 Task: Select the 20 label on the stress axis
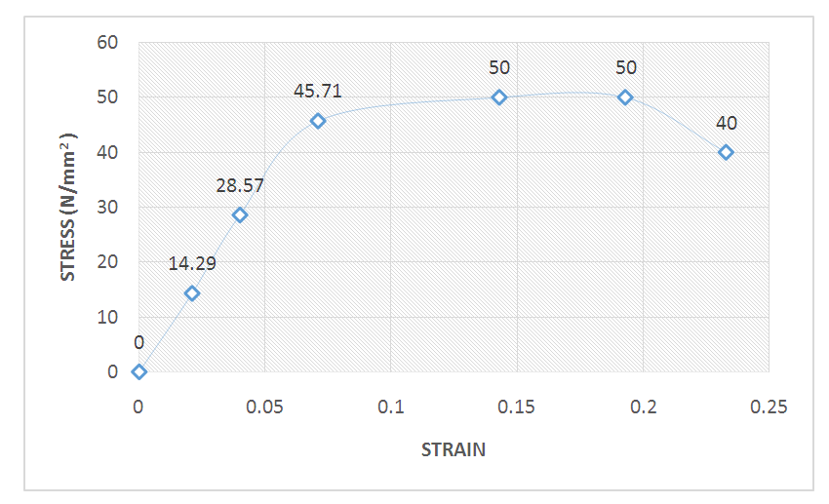(x=107, y=261)
